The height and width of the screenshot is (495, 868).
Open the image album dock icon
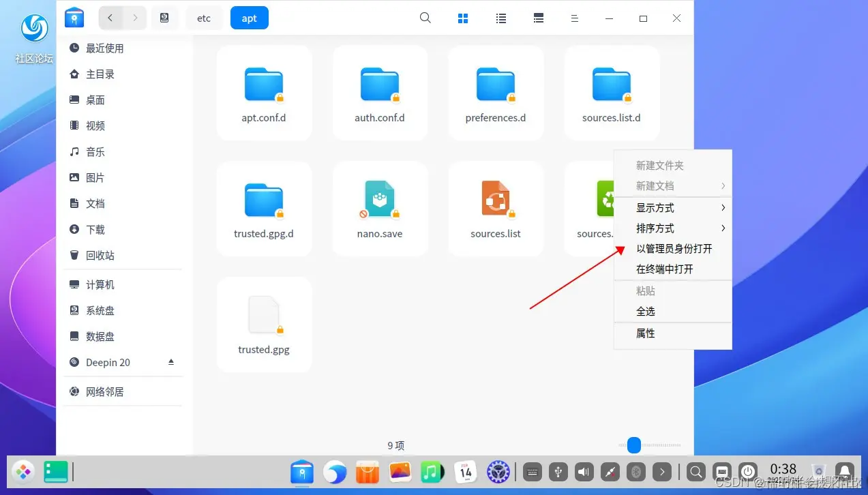(x=400, y=472)
